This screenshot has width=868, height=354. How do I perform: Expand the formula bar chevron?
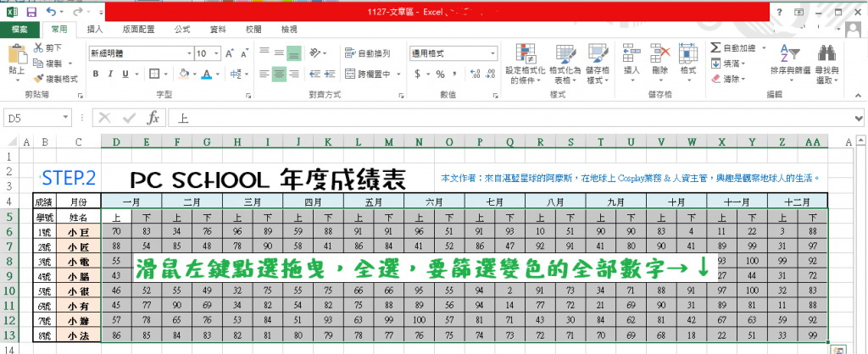click(x=860, y=118)
